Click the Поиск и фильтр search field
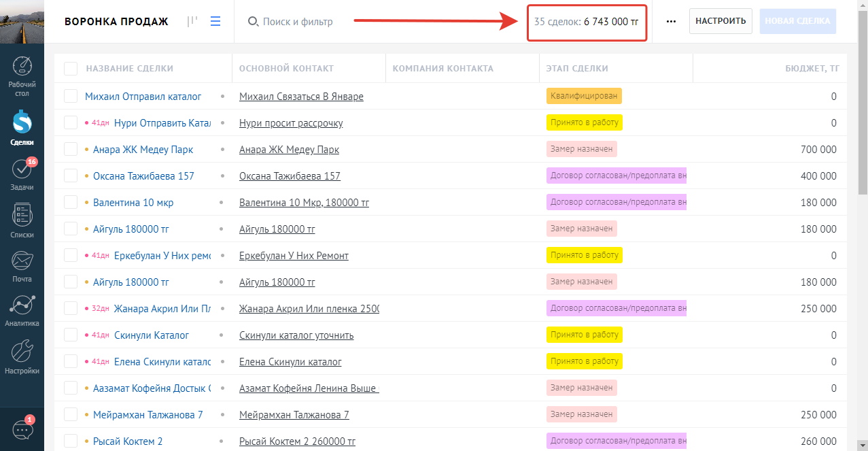The width and height of the screenshot is (868, 451). (297, 22)
